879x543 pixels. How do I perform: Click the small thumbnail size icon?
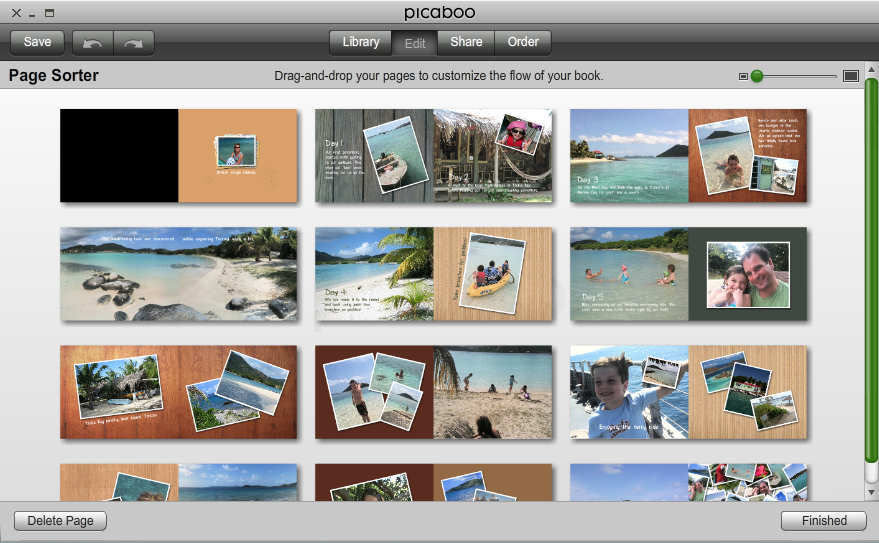(743, 76)
